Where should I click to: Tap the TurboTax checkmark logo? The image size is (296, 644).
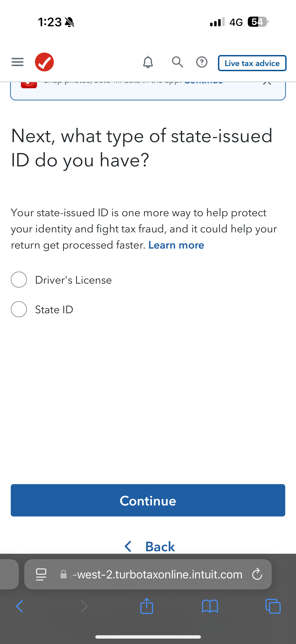pos(44,62)
